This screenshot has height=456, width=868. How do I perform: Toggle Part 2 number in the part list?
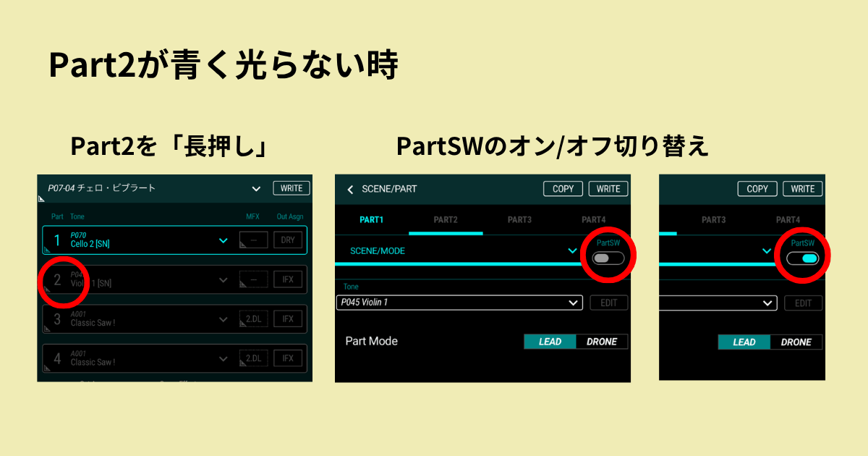pyautogui.click(x=57, y=280)
